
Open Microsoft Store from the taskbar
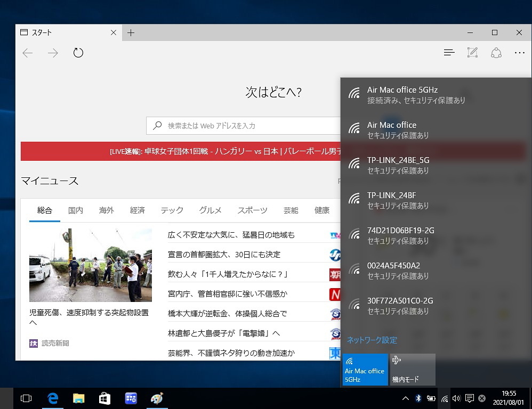click(x=104, y=398)
